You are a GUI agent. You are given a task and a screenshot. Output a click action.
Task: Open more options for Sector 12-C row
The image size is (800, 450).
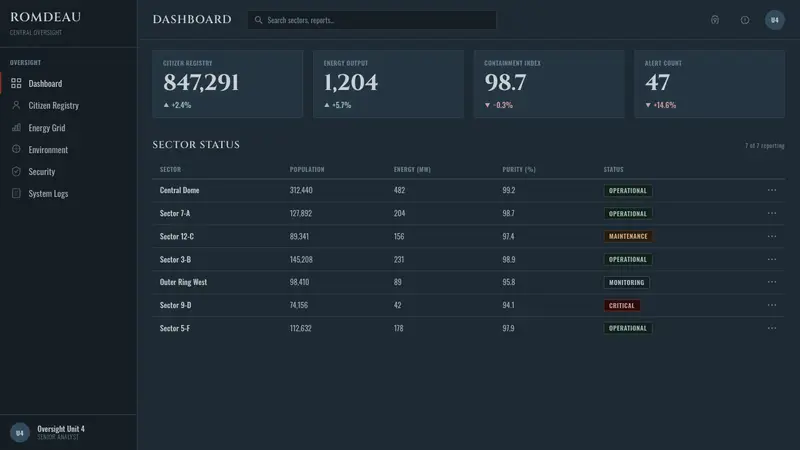point(772,236)
